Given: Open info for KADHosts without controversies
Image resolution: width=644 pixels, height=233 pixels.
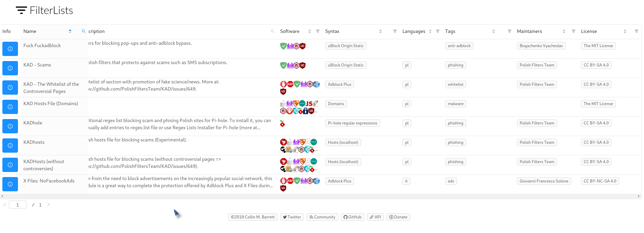Looking at the screenshot, I should (x=10, y=165).
